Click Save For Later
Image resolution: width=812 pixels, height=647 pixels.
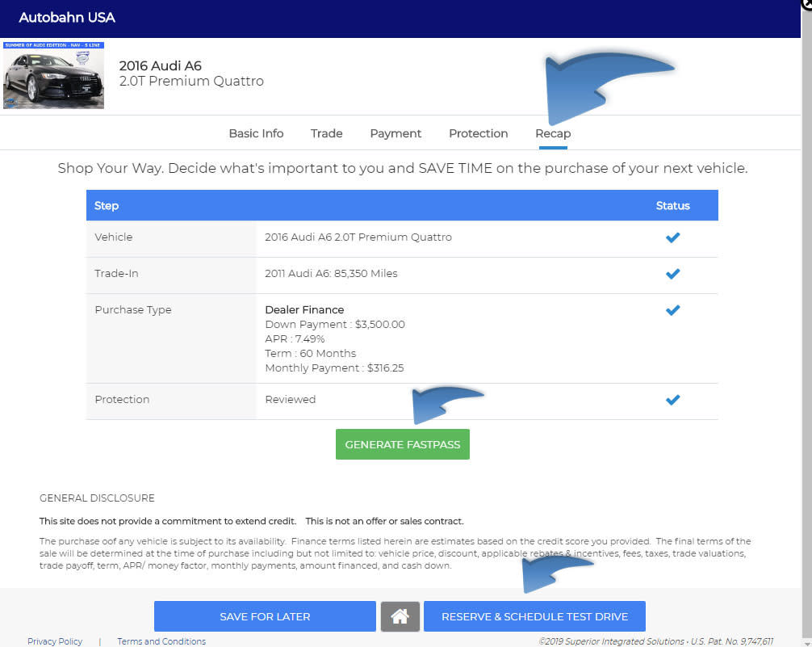tap(265, 616)
